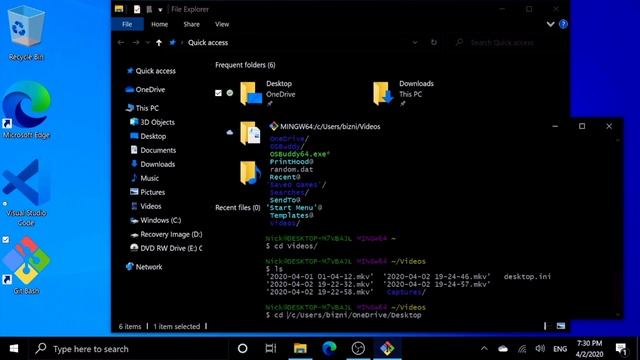Click the Quick access address bar text
Image resolution: width=640 pixels, height=360 pixels.
208,42
